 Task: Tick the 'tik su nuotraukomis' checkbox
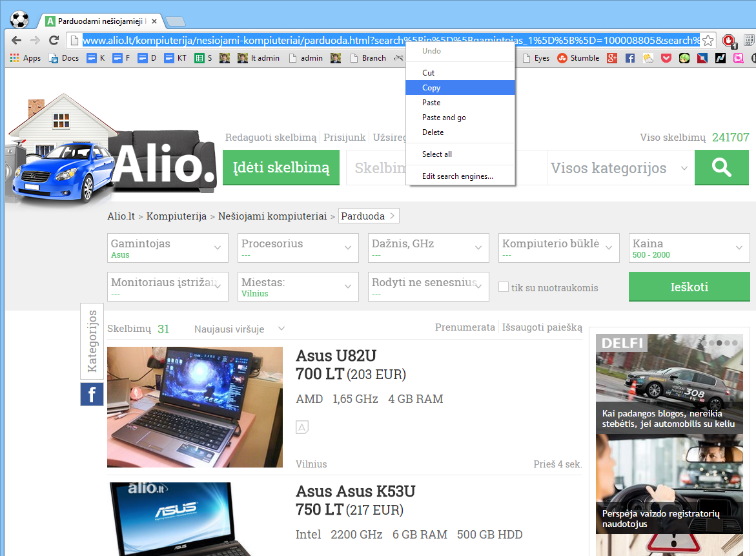click(504, 287)
